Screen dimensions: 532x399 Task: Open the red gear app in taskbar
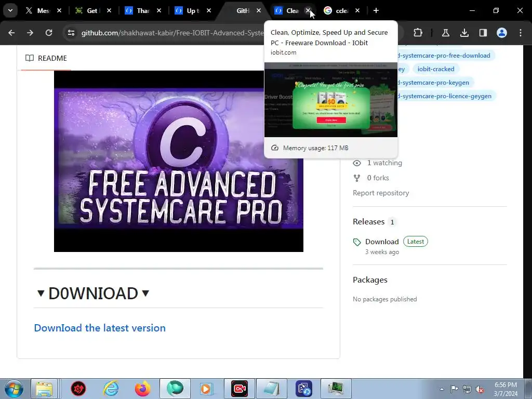coord(78,389)
